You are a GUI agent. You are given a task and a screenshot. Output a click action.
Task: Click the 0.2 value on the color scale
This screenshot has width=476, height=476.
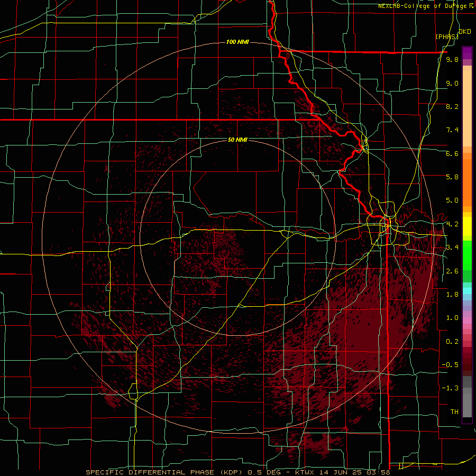click(452, 342)
